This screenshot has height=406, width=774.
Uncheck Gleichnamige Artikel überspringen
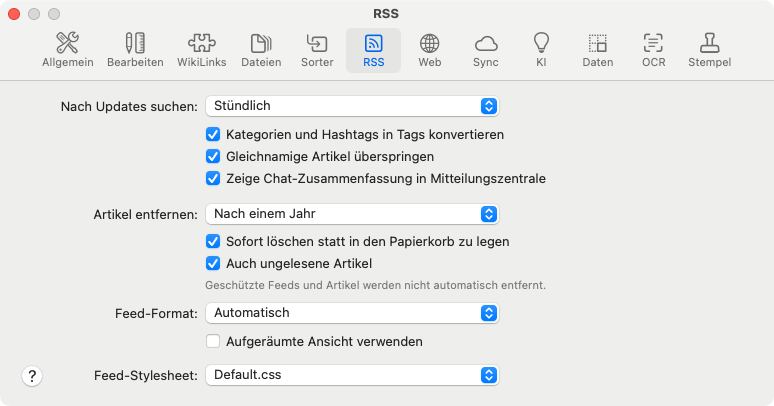tap(213, 156)
